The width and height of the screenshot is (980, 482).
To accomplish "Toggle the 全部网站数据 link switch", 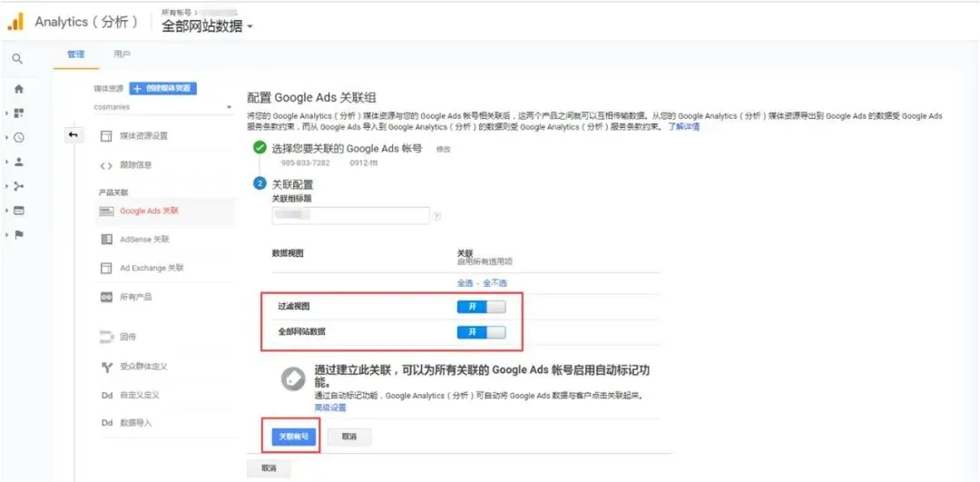I will tap(481, 332).
